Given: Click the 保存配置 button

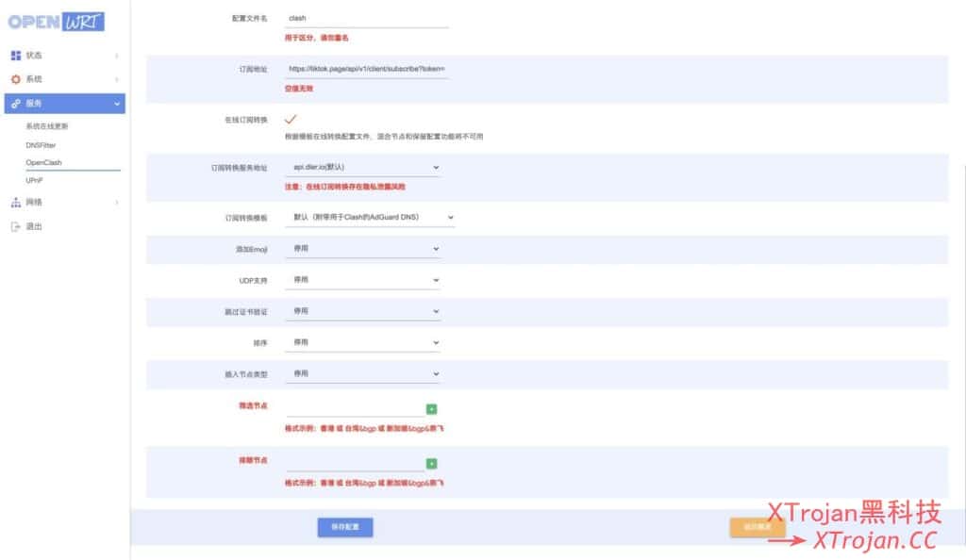Looking at the screenshot, I should [343, 527].
